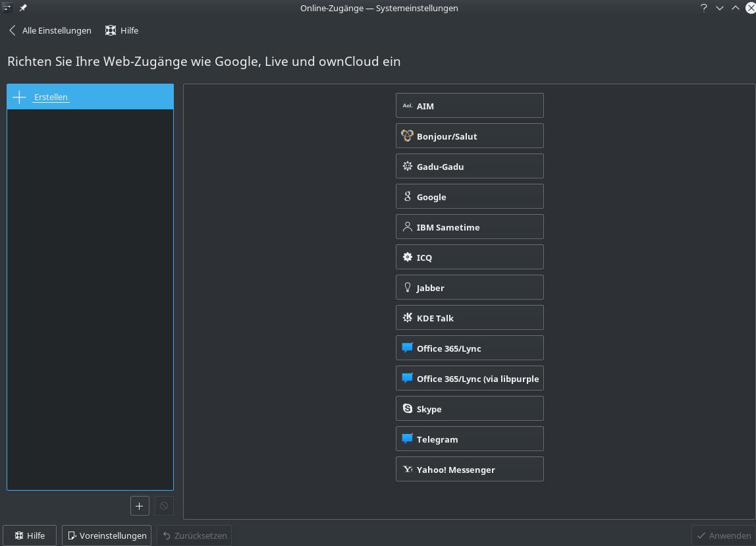Add a Skype account

click(470, 408)
